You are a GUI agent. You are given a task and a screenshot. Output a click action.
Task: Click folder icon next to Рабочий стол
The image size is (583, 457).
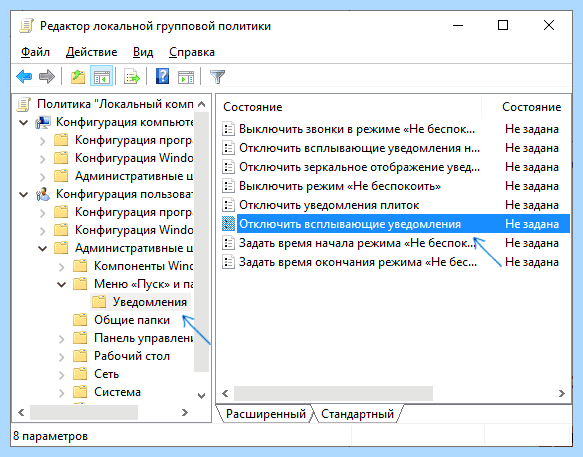(80, 356)
